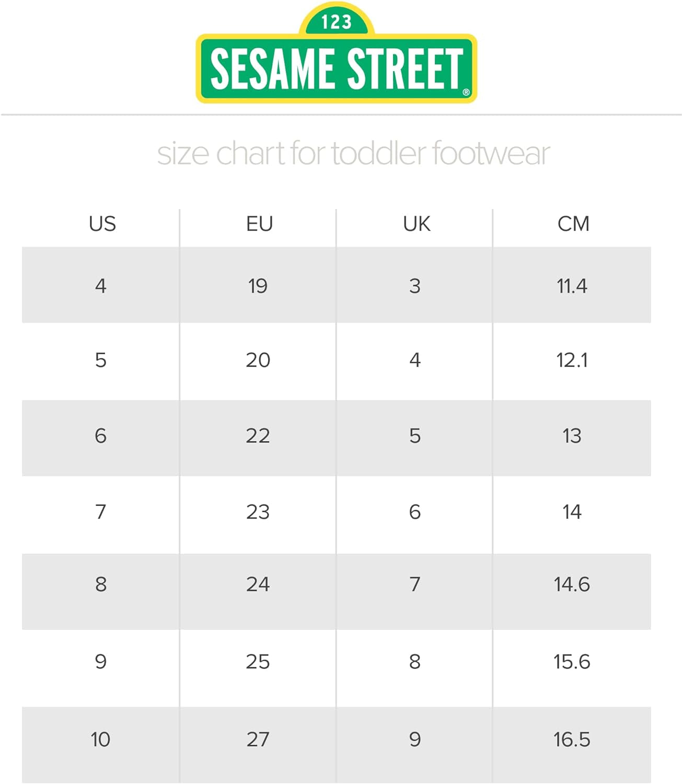This screenshot has width=682, height=784.
Task: Select the EU column header
Action: (x=259, y=224)
